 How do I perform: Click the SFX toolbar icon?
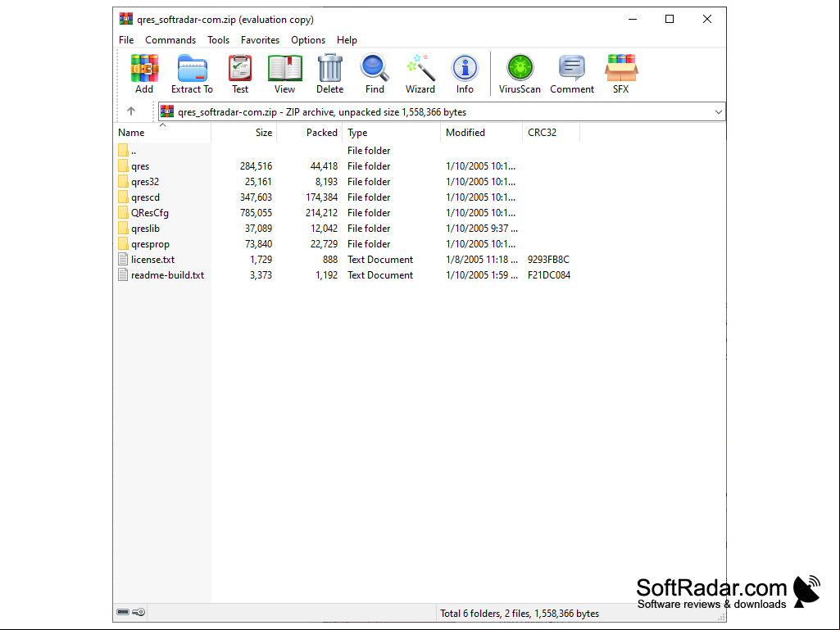pos(621,74)
